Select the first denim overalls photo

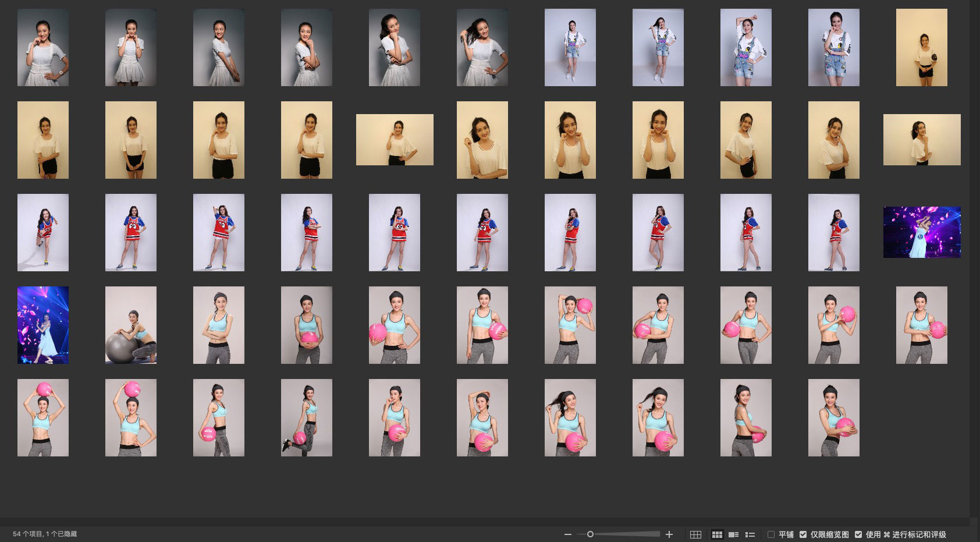coord(570,48)
